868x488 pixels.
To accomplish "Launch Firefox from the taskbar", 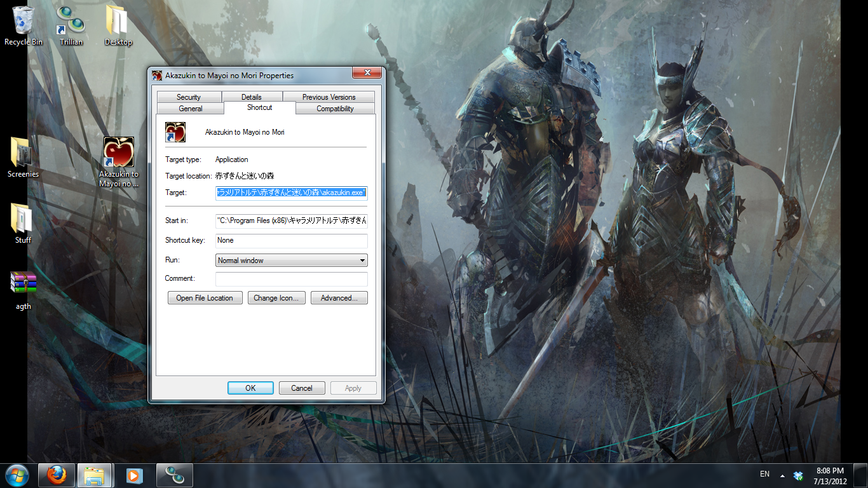I will 57,475.
